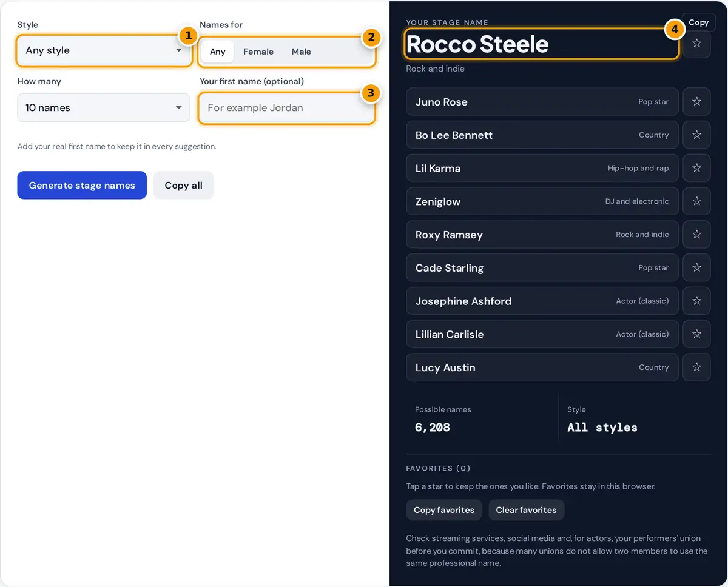Click Clear favorites button
728x587 pixels.
526,510
